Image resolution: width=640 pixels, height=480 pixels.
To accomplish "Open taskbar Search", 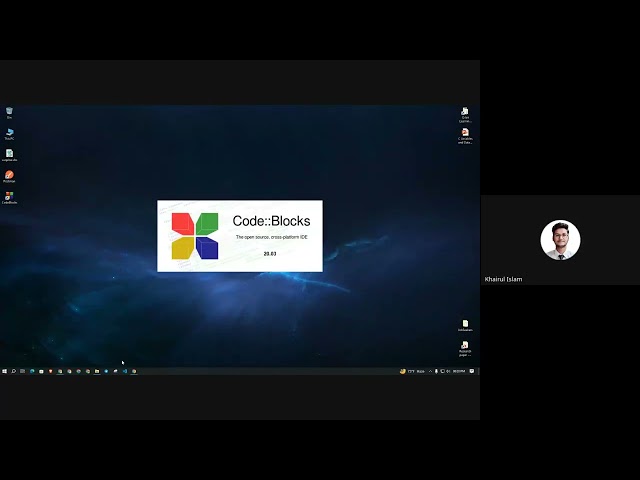I will (13, 371).
